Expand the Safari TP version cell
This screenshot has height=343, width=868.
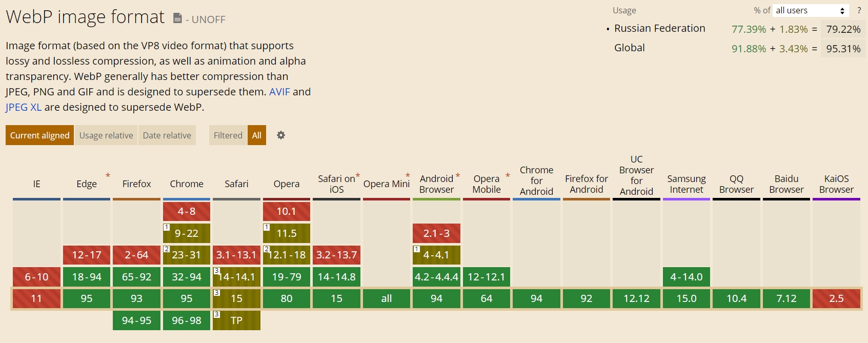coord(237,320)
